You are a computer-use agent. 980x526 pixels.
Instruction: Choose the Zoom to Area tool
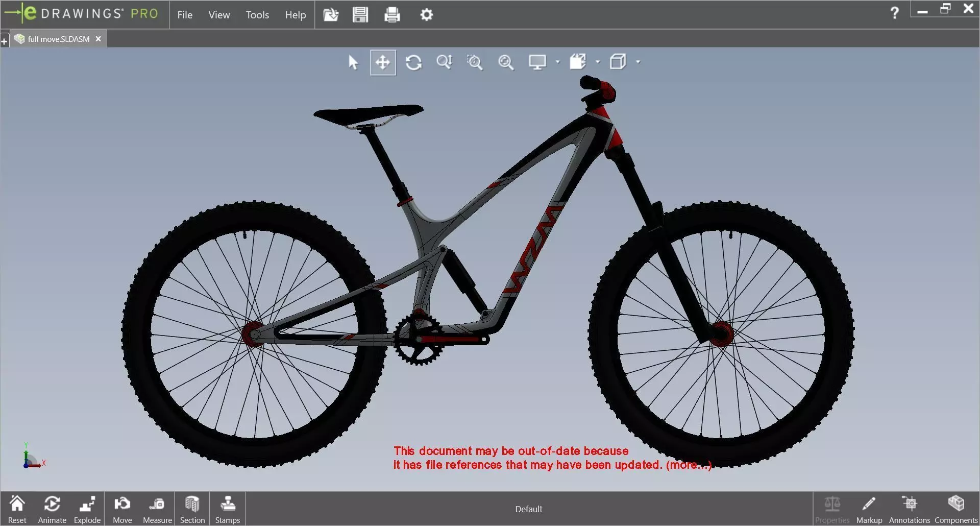(475, 62)
